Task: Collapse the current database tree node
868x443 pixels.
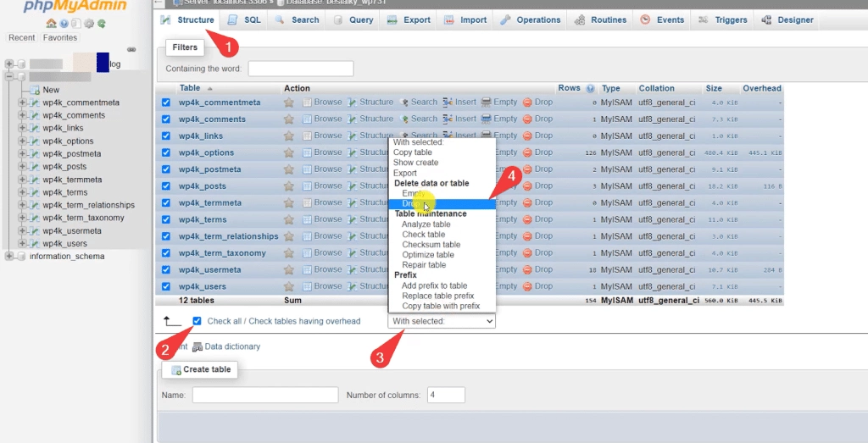Action: (8, 77)
